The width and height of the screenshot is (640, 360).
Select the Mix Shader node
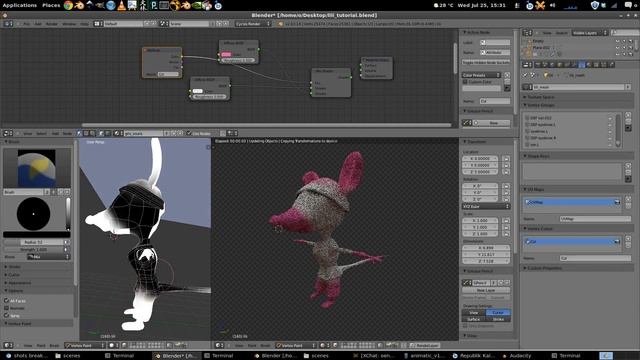pyautogui.click(x=331, y=82)
